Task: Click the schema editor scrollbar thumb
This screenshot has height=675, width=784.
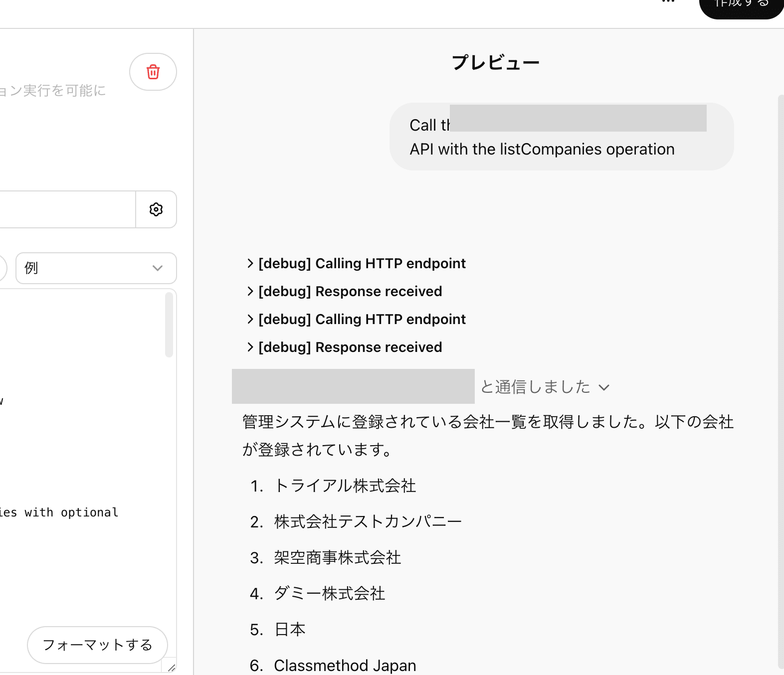Action: tap(169, 325)
